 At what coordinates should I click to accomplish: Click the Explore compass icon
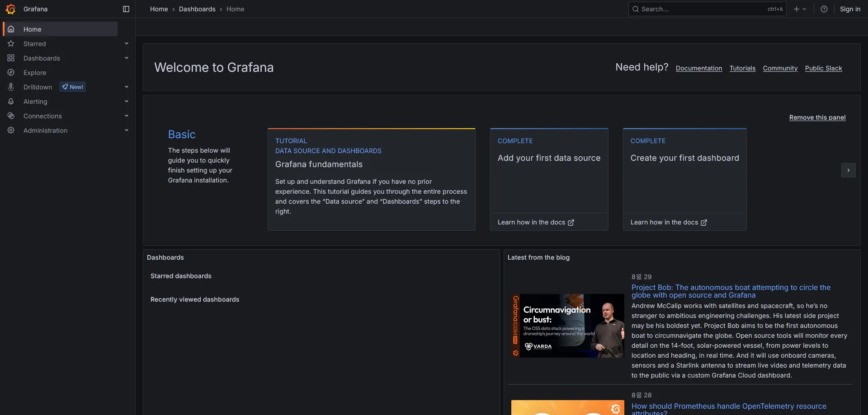coord(11,73)
